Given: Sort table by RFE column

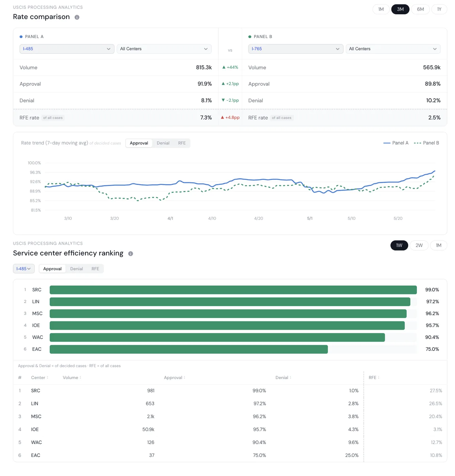Looking at the screenshot, I should tap(374, 377).
